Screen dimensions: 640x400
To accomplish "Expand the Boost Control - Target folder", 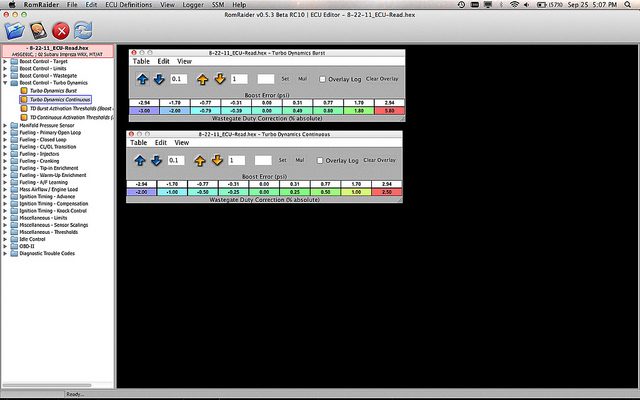I will [x=4, y=61].
